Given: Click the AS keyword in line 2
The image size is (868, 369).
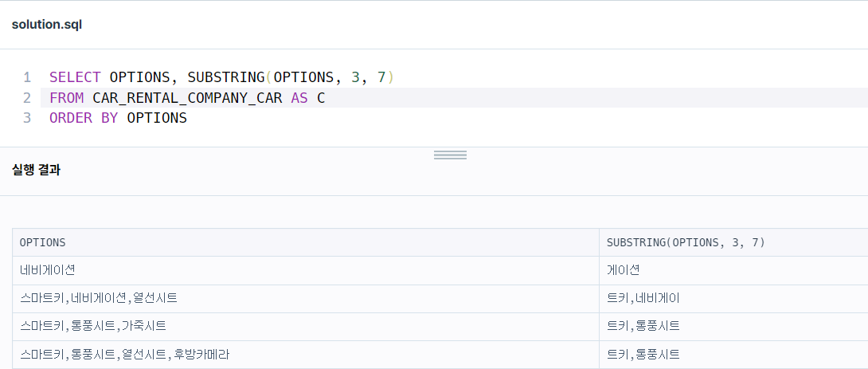Looking at the screenshot, I should point(299,98).
